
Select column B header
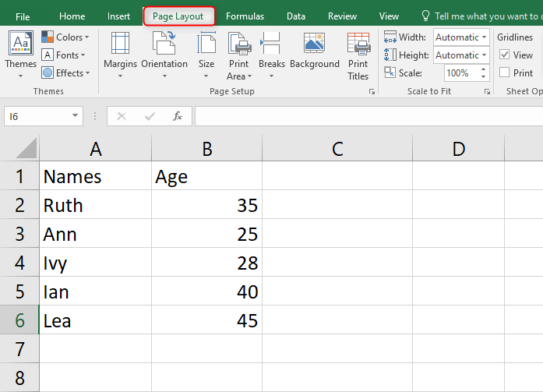pyautogui.click(x=206, y=149)
